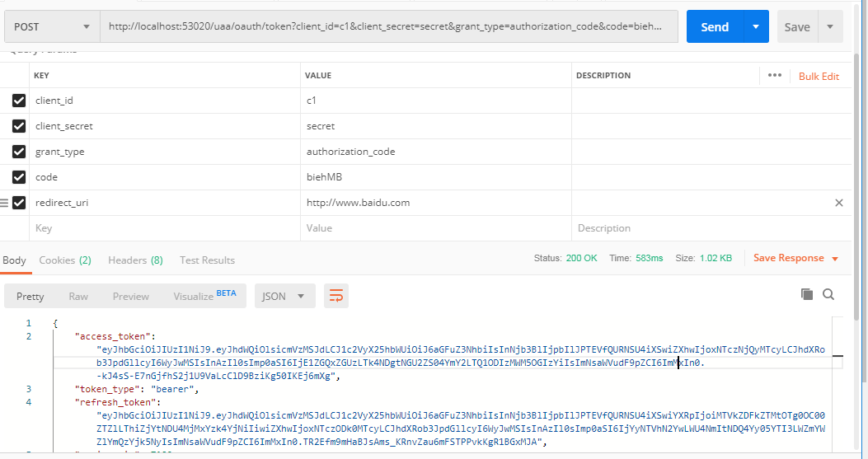Expand the Save Response dropdown
This screenshot has height=459, width=868.
795,258
